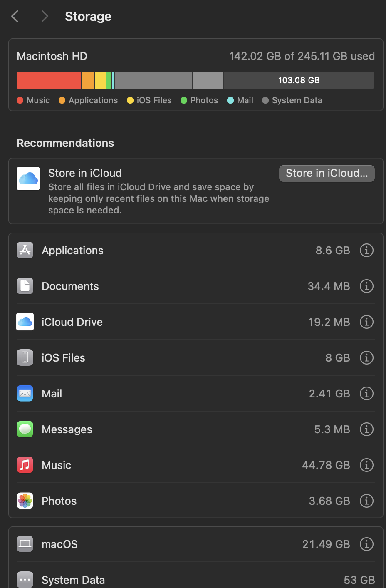The height and width of the screenshot is (588, 386).
Task: Click the orange Applications segment of storage bar
Action: pos(88,80)
